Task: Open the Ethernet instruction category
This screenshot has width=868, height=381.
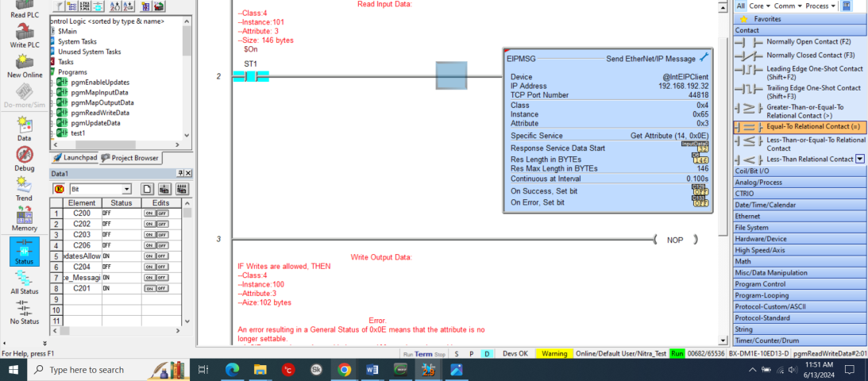Action: [800, 216]
